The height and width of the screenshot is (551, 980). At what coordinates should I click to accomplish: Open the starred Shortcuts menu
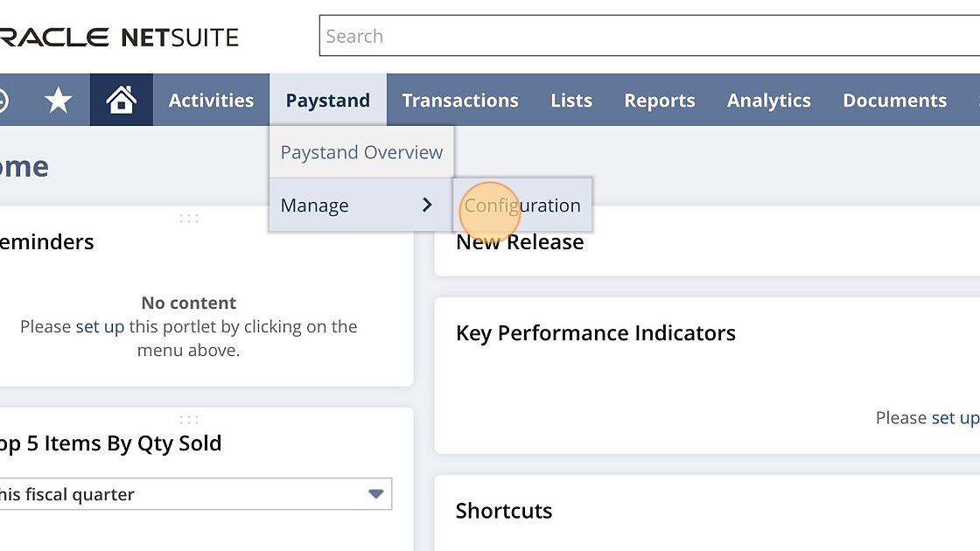pyautogui.click(x=58, y=100)
